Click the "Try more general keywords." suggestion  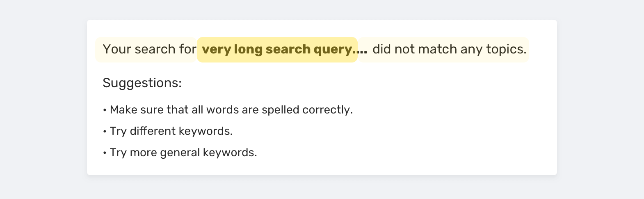[x=183, y=153]
